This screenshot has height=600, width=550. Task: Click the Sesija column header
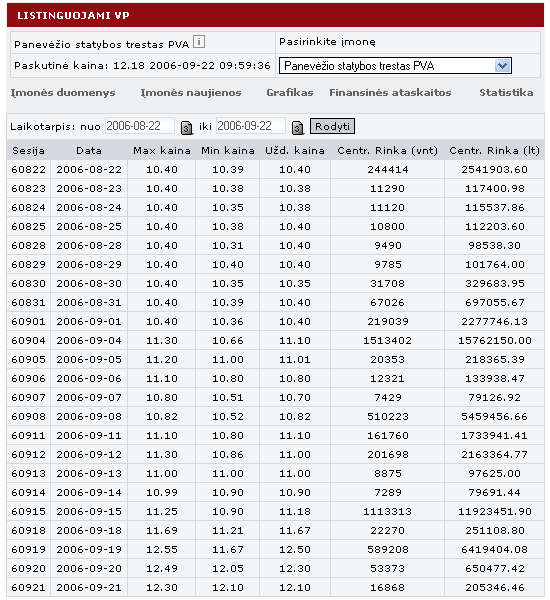[28, 151]
